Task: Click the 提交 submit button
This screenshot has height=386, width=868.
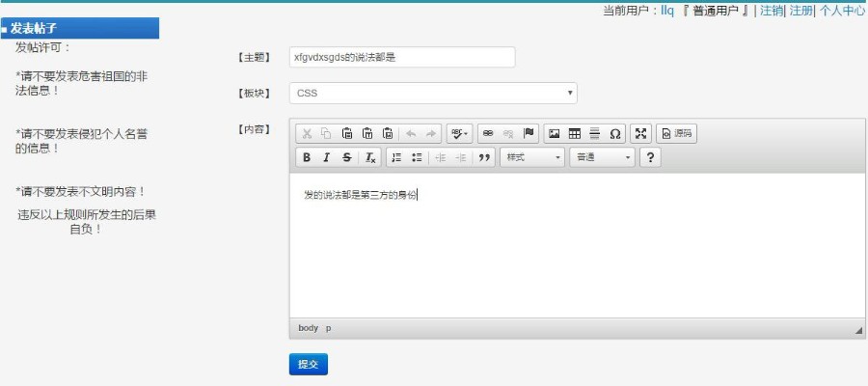Action: [x=309, y=364]
